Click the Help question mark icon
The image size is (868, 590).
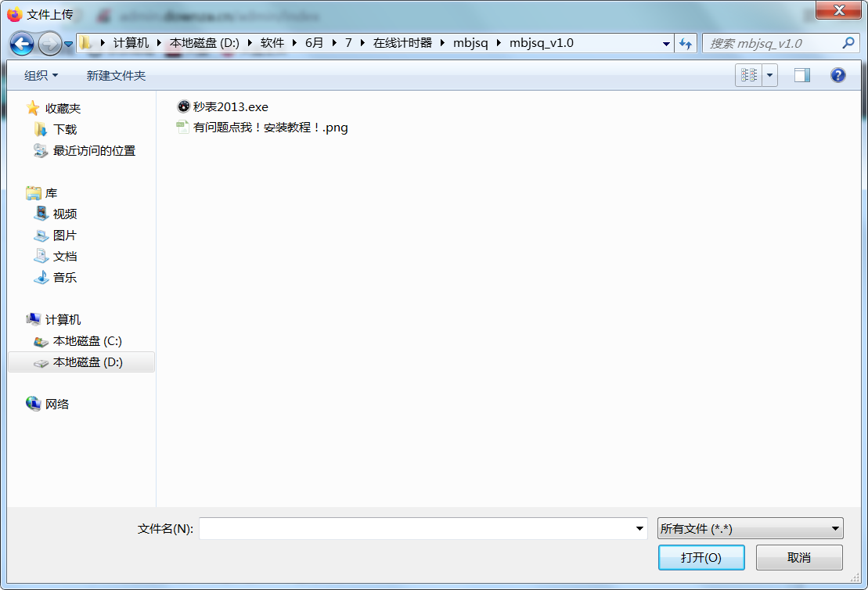click(x=837, y=75)
